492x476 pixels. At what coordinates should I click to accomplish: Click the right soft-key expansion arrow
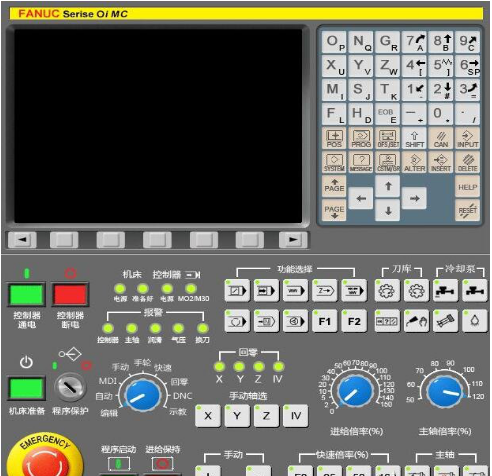tap(293, 240)
